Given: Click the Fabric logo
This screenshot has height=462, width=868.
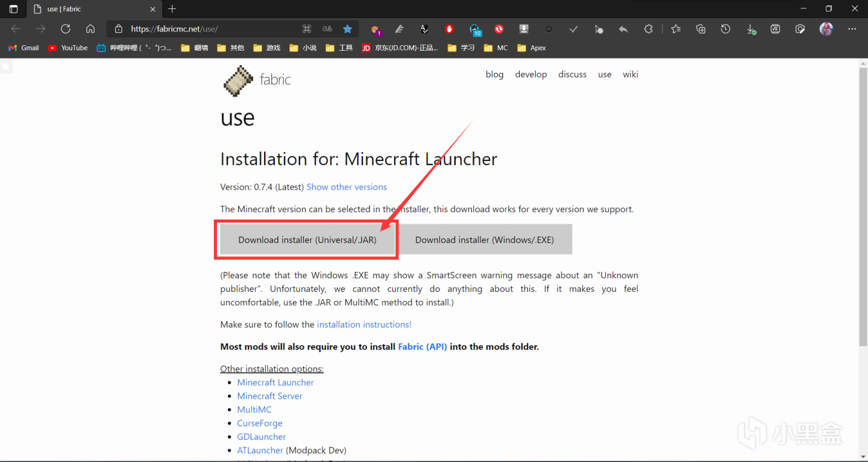Looking at the screenshot, I should [257, 80].
